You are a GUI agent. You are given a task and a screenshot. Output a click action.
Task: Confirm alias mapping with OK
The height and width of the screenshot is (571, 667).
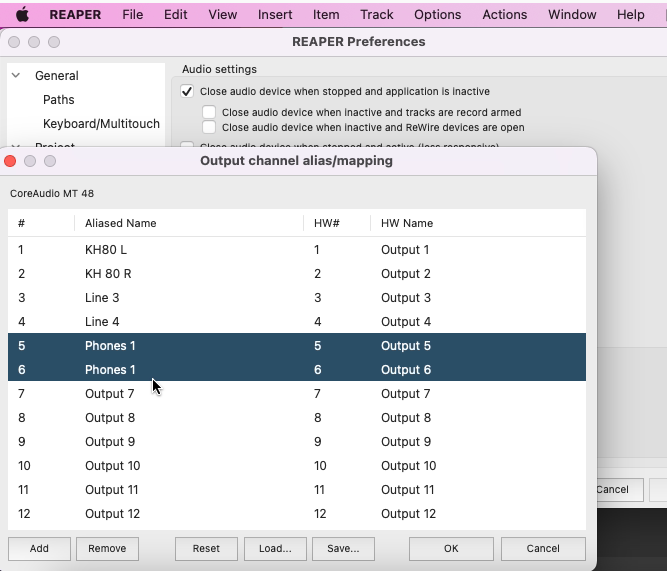(451, 548)
